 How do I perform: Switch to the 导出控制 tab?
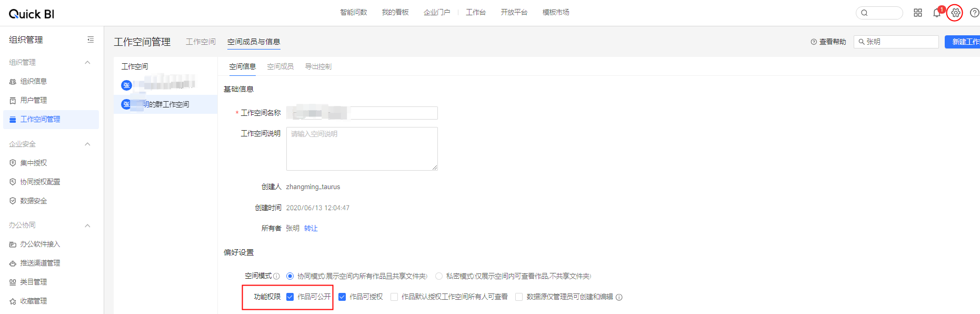pos(318,66)
